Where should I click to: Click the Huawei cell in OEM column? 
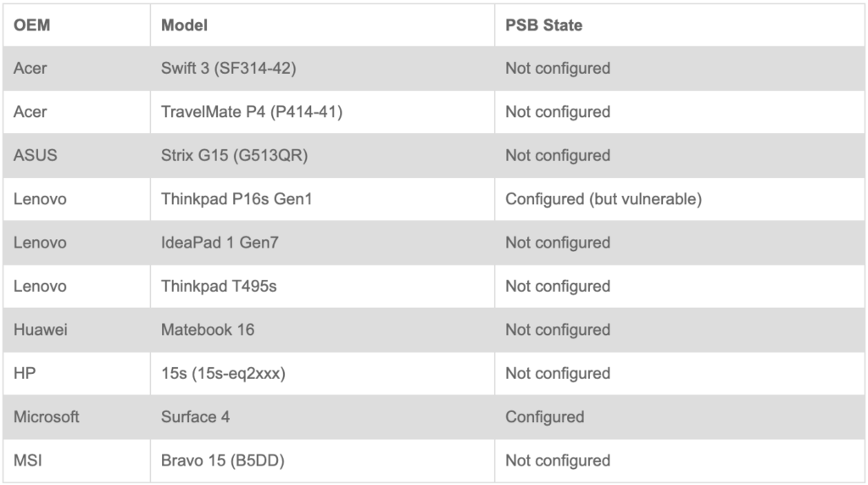click(x=40, y=330)
